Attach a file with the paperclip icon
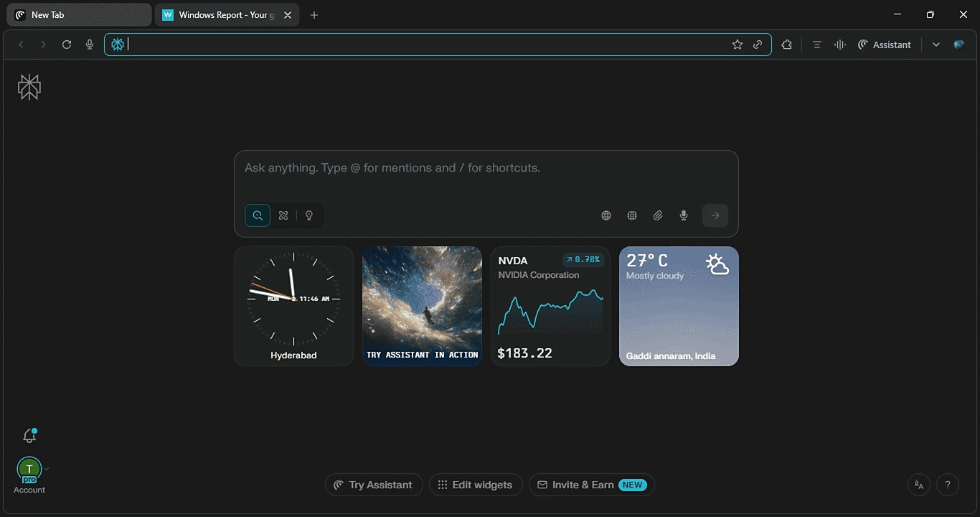The width and height of the screenshot is (980, 517). click(658, 215)
